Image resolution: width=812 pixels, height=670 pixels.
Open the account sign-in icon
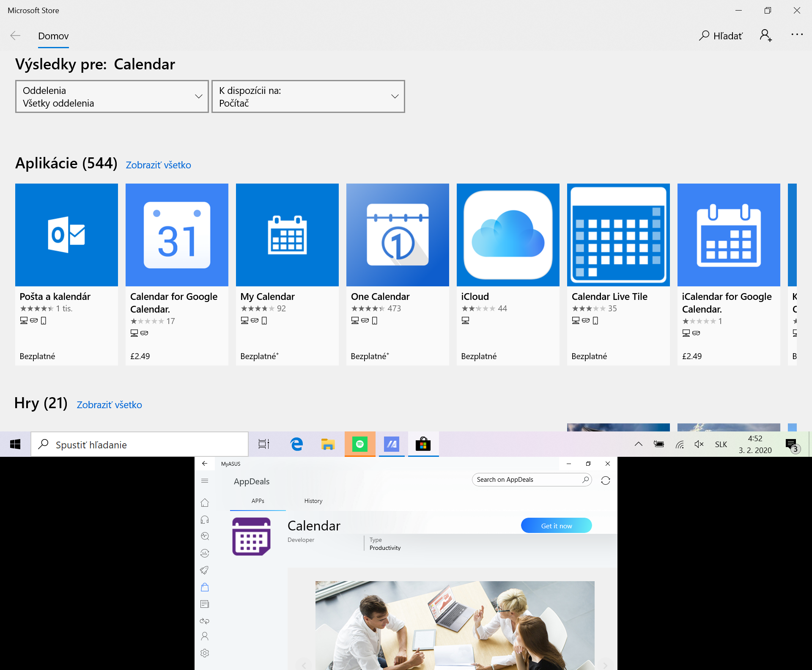765,35
